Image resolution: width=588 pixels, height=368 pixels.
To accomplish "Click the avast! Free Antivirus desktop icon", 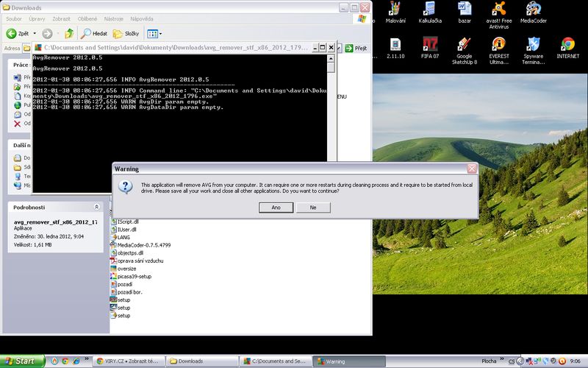I will [499, 15].
